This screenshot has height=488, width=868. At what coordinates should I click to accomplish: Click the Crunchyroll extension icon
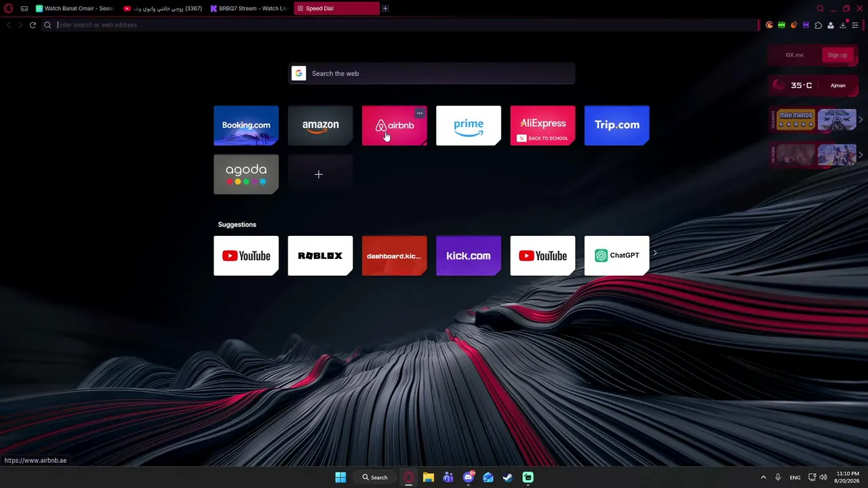pos(770,25)
